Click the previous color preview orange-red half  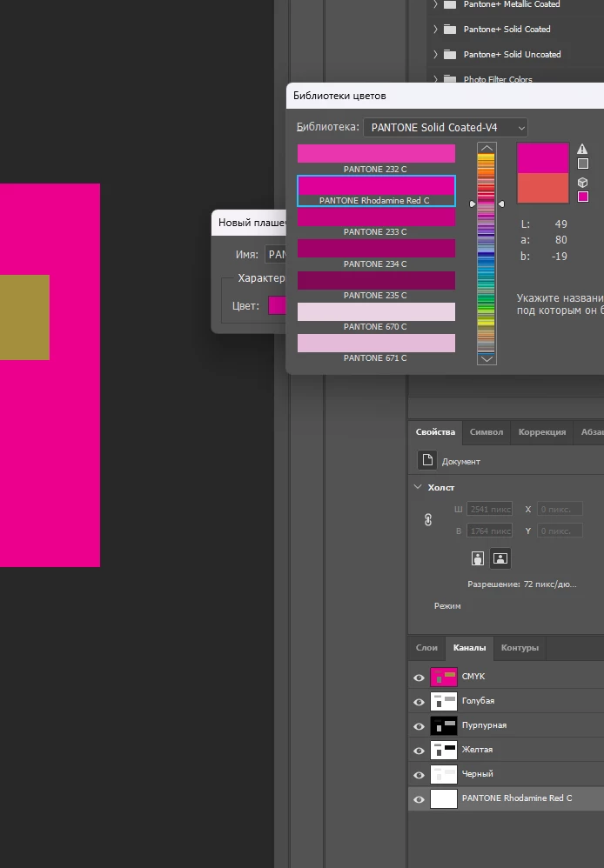[543, 188]
